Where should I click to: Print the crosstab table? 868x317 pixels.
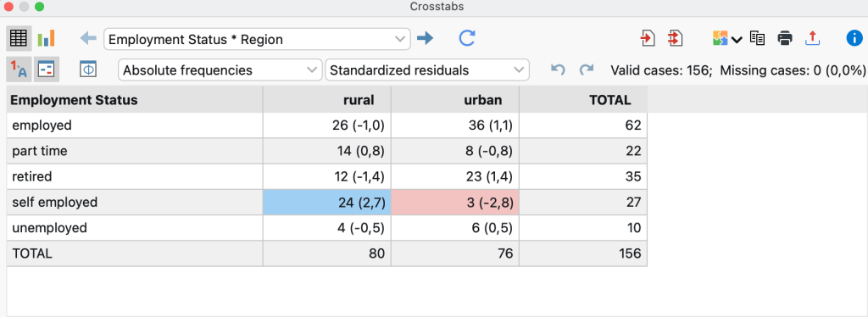784,38
